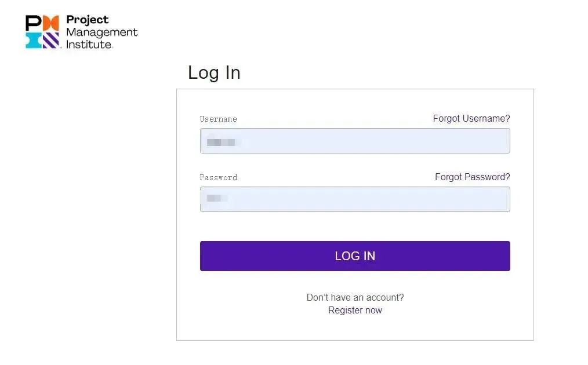This screenshot has height=365, width=588.
Task: Click the word Institute in the logo
Action: (89, 44)
